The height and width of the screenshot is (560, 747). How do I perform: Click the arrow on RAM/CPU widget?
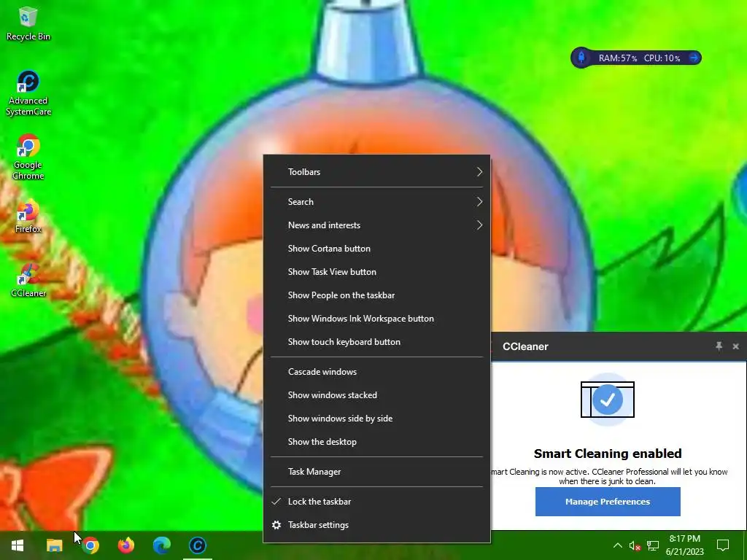click(694, 58)
